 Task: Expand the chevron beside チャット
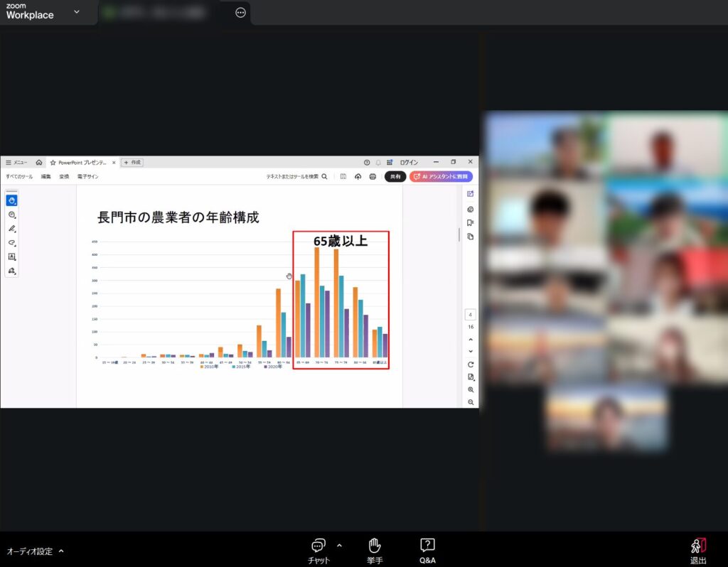(339, 546)
